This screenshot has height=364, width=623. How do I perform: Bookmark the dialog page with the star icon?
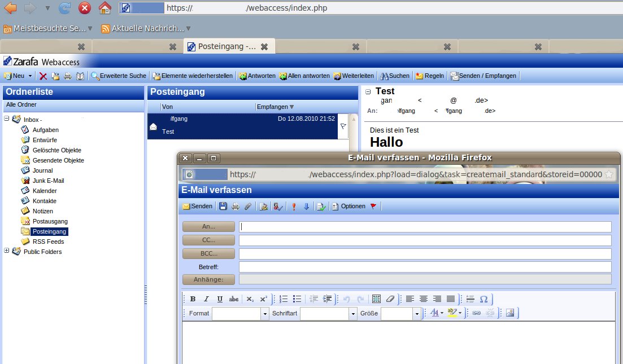coord(609,174)
